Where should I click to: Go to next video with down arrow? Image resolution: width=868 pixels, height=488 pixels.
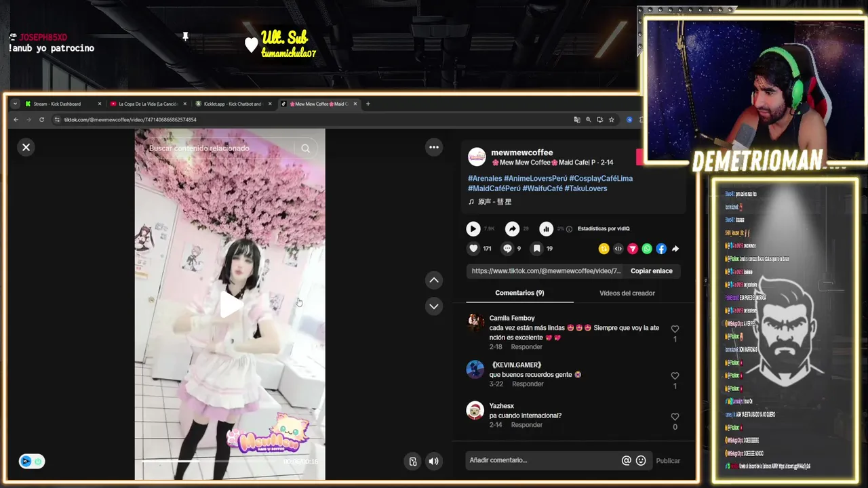tap(434, 306)
